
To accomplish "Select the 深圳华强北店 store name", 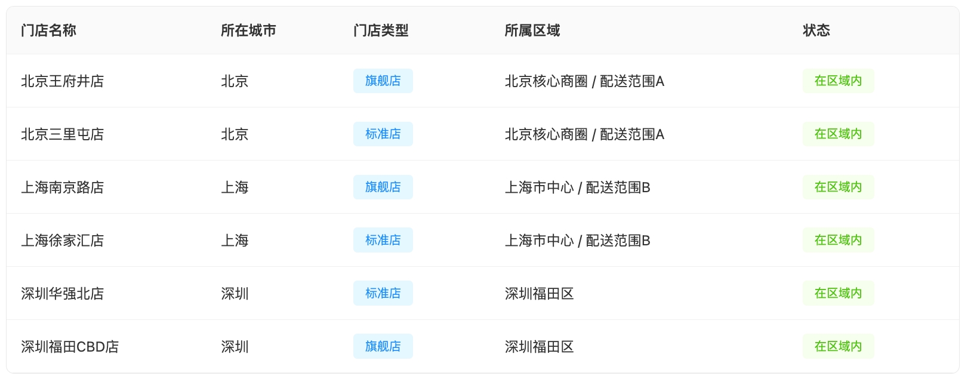I will [x=62, y=294].
